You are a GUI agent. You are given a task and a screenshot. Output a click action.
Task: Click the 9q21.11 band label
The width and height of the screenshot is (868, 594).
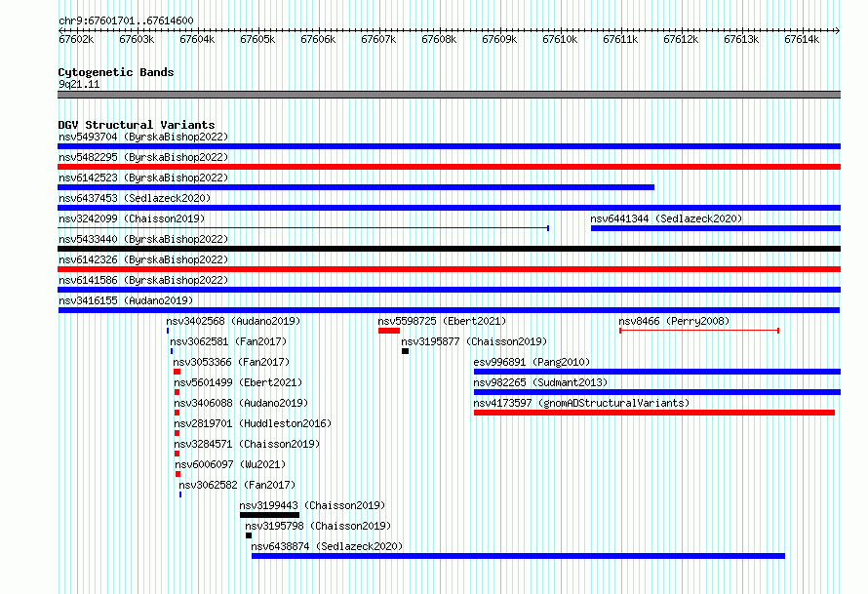click(x=79, y=85)
